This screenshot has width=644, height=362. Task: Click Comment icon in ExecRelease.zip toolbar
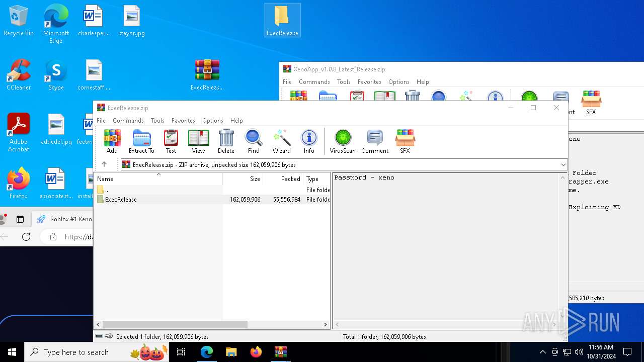[x=375, y=141]
